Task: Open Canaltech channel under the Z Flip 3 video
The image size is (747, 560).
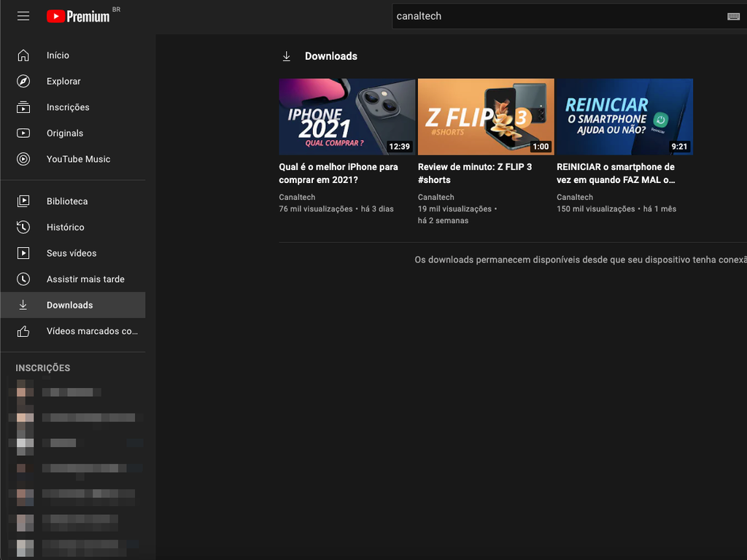Action: point(436,197)
